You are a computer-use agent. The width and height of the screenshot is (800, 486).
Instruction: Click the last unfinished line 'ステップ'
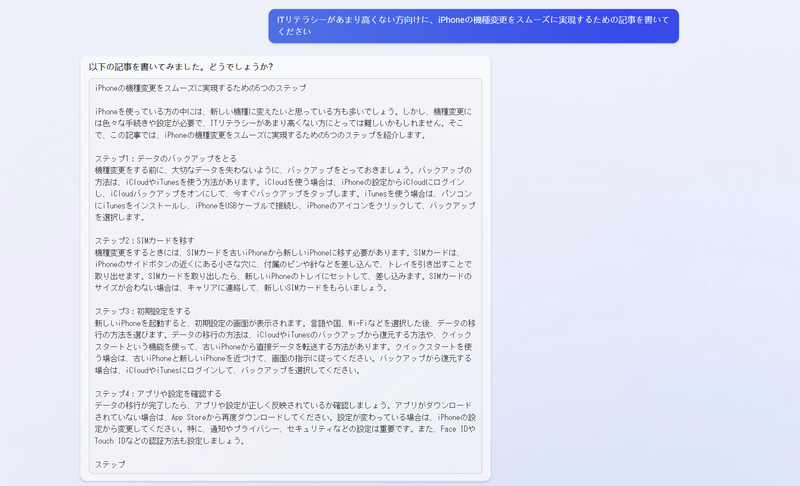[110, 464]
